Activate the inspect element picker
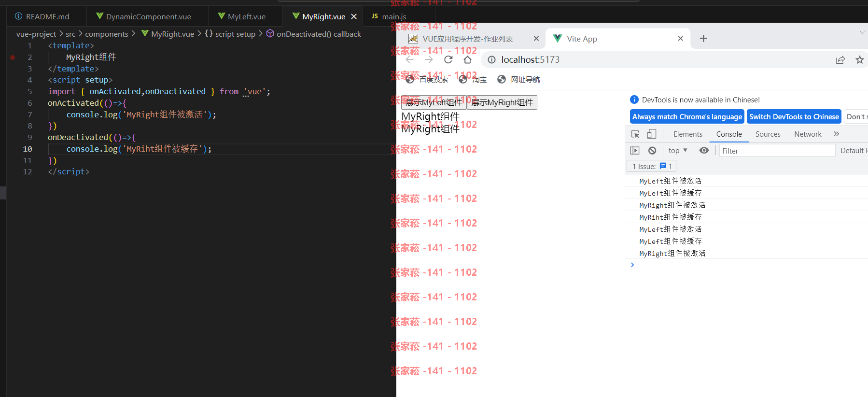 coord(635,134)
